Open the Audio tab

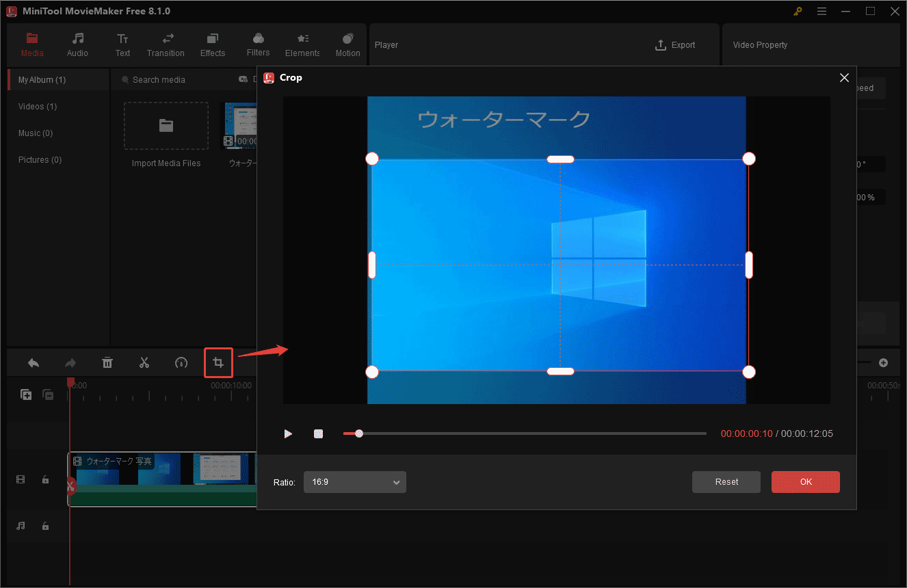click(77, 45)
